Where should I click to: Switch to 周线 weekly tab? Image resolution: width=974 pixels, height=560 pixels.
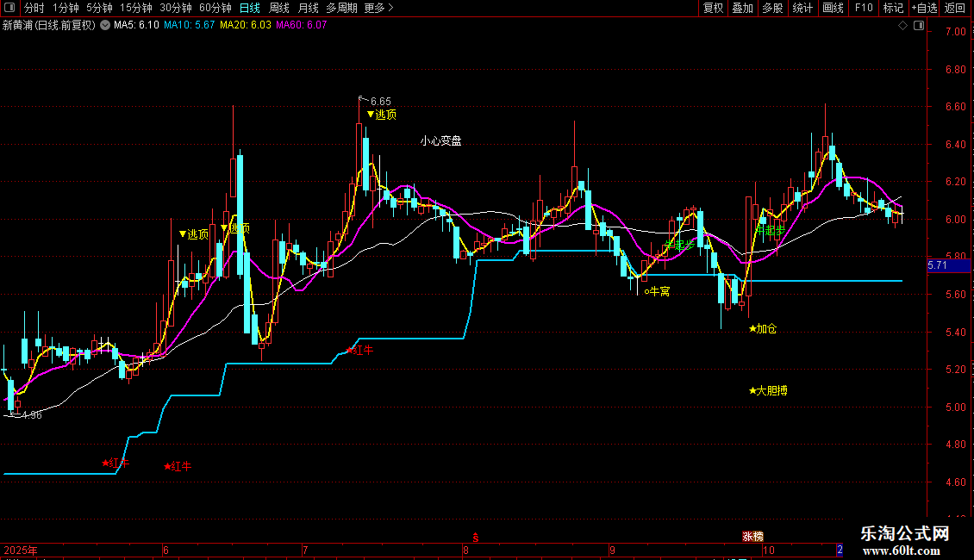(279, 8)
